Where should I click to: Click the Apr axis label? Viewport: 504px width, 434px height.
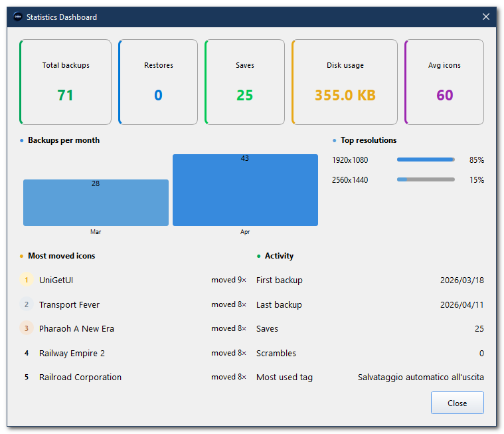coord(245,232)
